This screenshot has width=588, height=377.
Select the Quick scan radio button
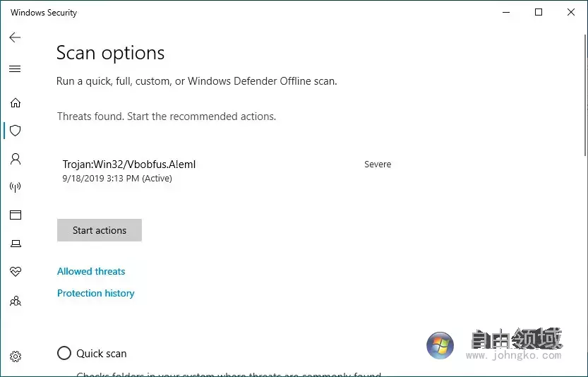coord(64,353)
